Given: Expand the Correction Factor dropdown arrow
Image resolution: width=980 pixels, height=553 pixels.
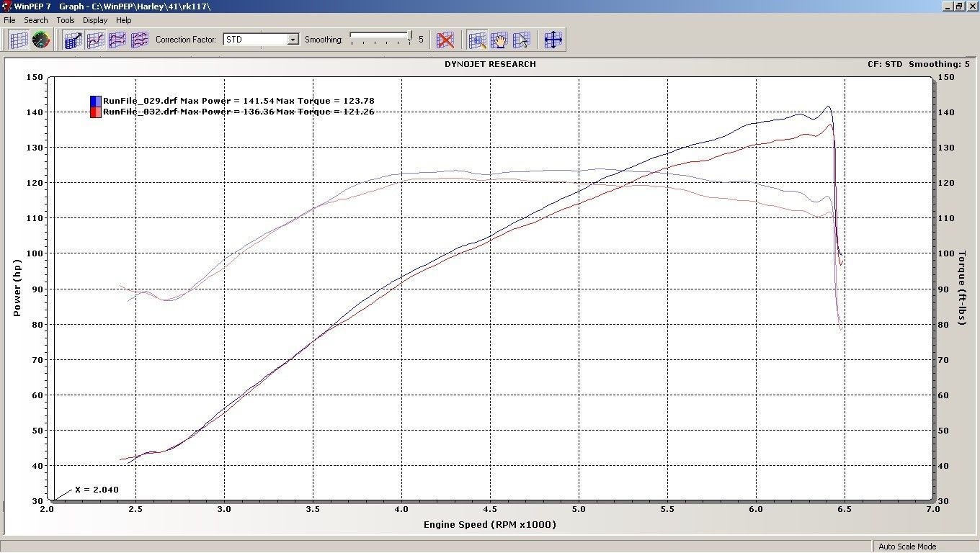Looking at the screenshot, I should point(293,40).
